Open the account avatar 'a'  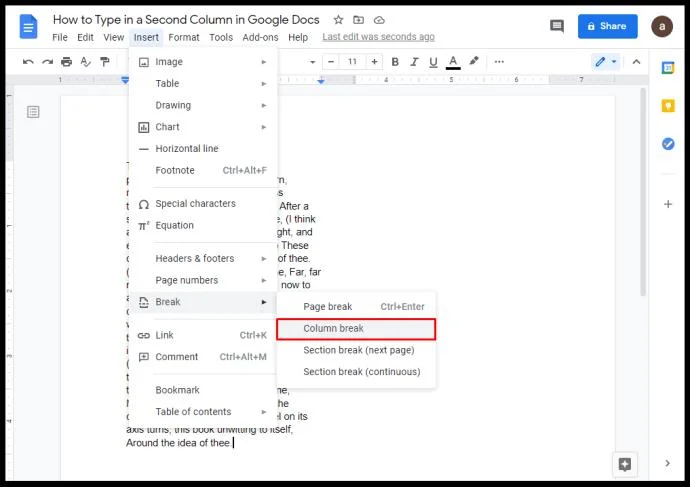pos(661,26)
